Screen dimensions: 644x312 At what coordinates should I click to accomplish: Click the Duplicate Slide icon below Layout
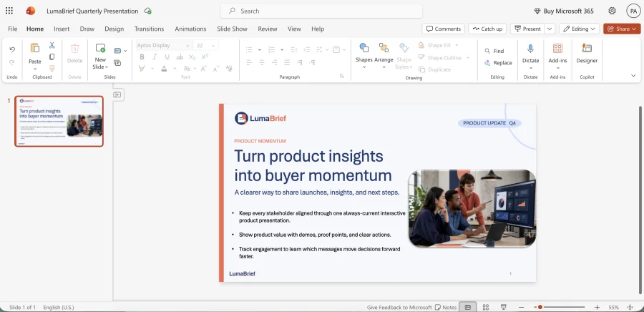pos(117,63)
